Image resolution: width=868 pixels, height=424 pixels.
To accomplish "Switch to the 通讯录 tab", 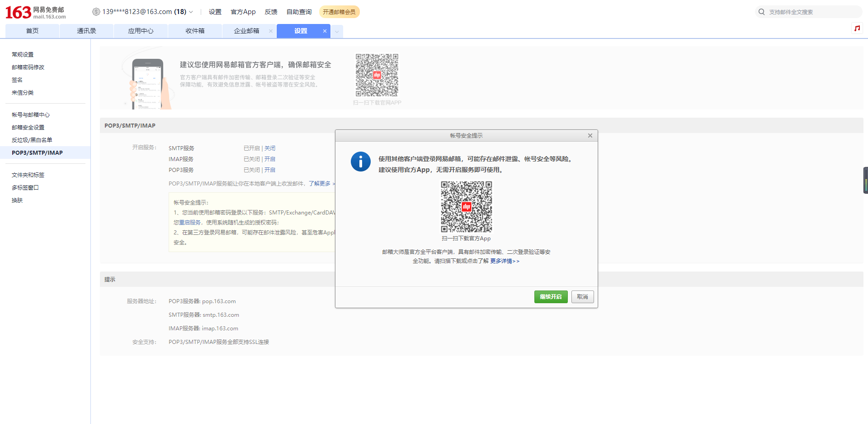I will coord(86,31).
